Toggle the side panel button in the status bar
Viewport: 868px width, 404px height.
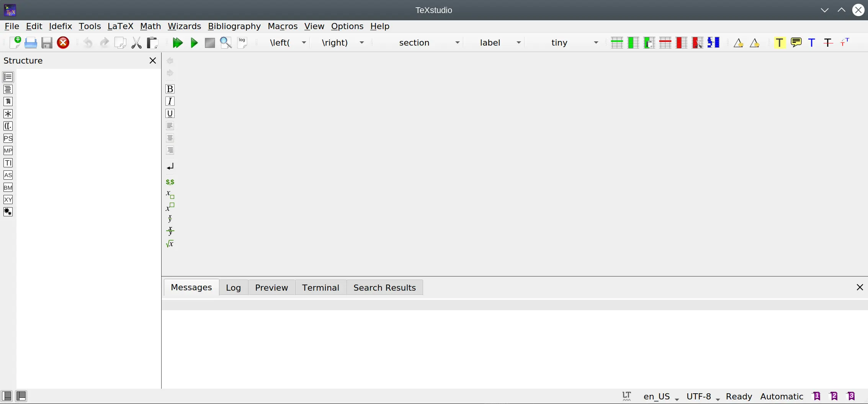(x=7, y=396)
